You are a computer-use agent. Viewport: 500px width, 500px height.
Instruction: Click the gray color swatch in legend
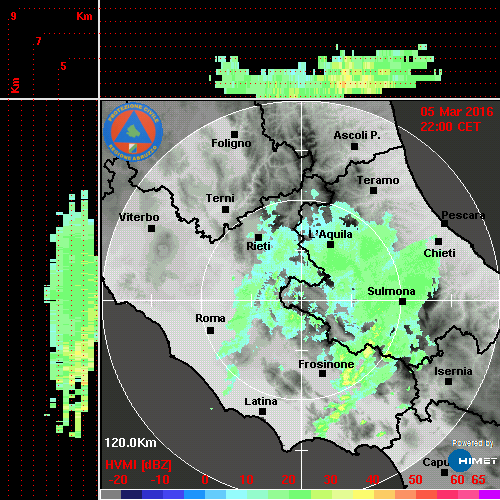click(110, 494)
